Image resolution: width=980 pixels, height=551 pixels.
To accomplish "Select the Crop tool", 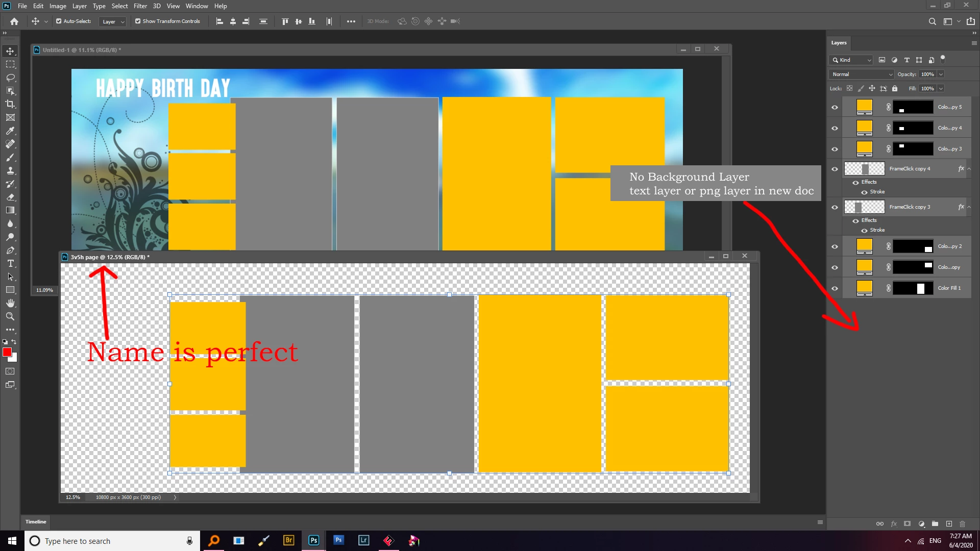I will coord(10,104).
